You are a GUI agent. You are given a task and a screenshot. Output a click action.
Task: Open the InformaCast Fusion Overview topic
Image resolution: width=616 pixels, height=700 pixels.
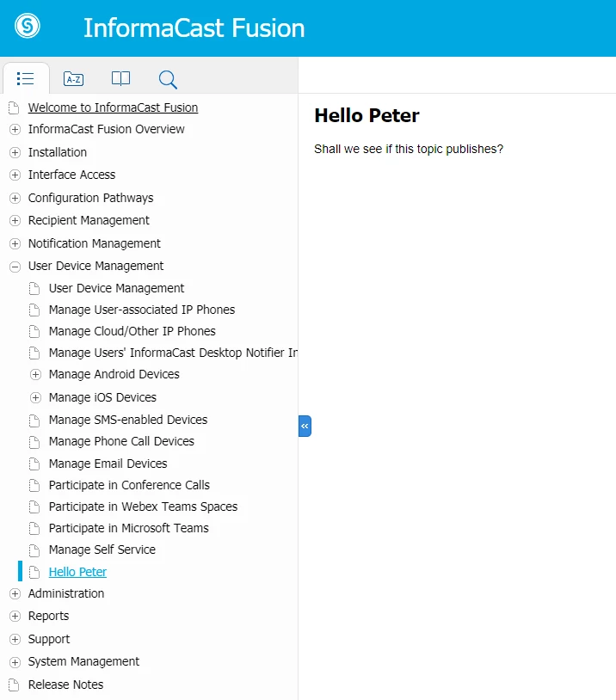click(107, 129)
